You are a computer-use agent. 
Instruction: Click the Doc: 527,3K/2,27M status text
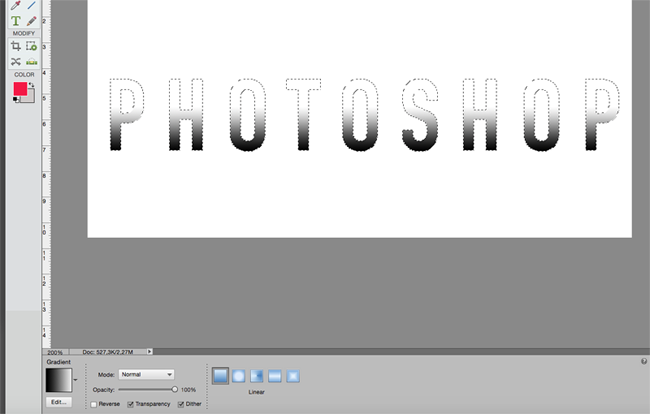pyautogui.click(x=108, y=352)
